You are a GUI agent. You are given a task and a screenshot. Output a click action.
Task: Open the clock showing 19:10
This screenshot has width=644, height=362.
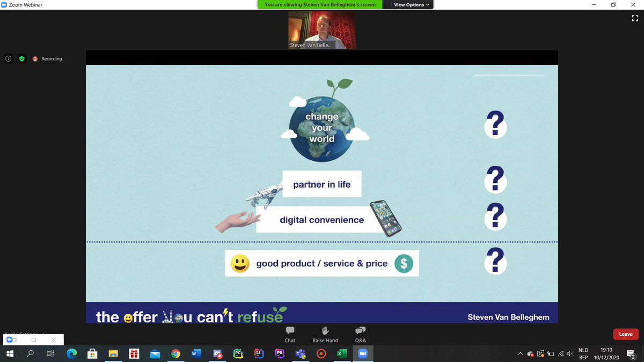point(606,353)
